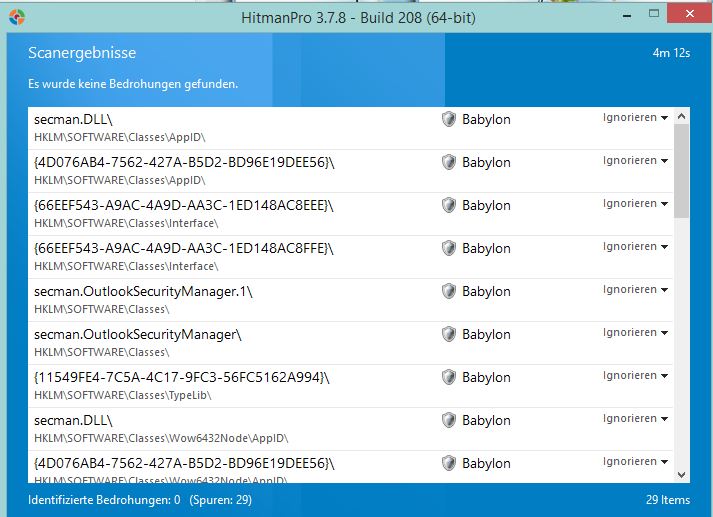The height and width of the screenshot is (517, 713).
Task: Click the shield icon next to secman.OutlookSecurityManager.1
Action: click(449, 291)
